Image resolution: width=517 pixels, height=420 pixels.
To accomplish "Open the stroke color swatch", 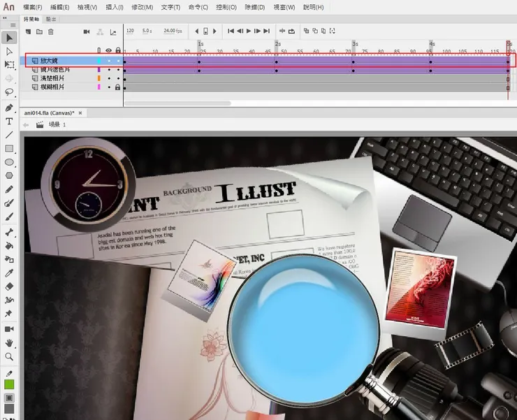I will coord(9,384).
